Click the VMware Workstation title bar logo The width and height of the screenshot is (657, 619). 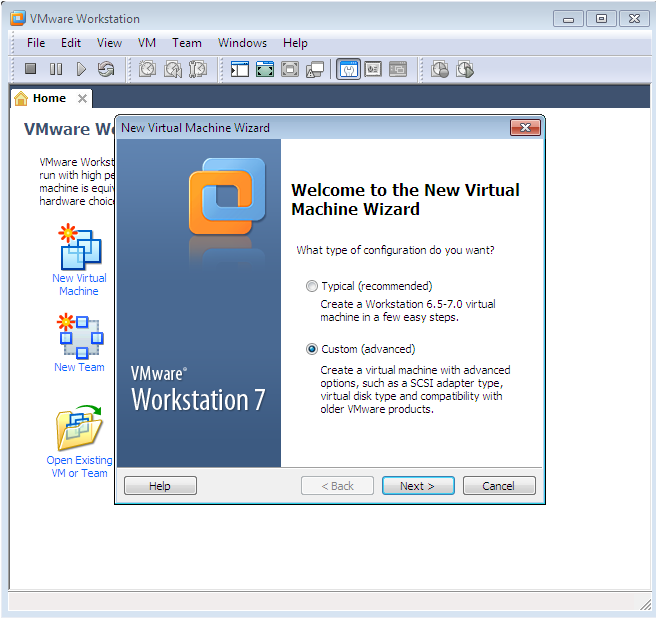18,19
